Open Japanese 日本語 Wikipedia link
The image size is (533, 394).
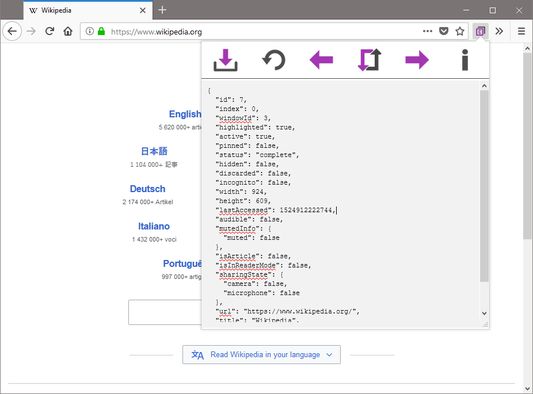tap(154, 151)
